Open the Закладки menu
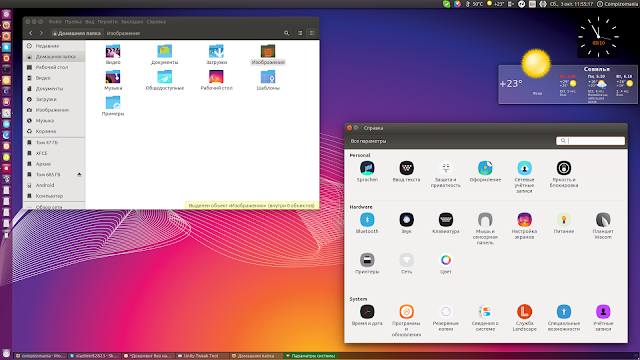This screenshot has height=360, width=640. click(132, 22)
